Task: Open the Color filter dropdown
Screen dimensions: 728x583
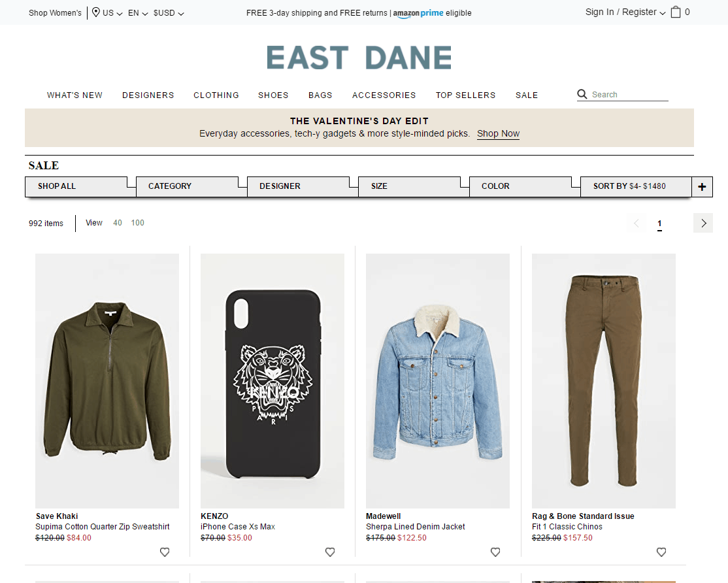Action: [x=520, y=186]
